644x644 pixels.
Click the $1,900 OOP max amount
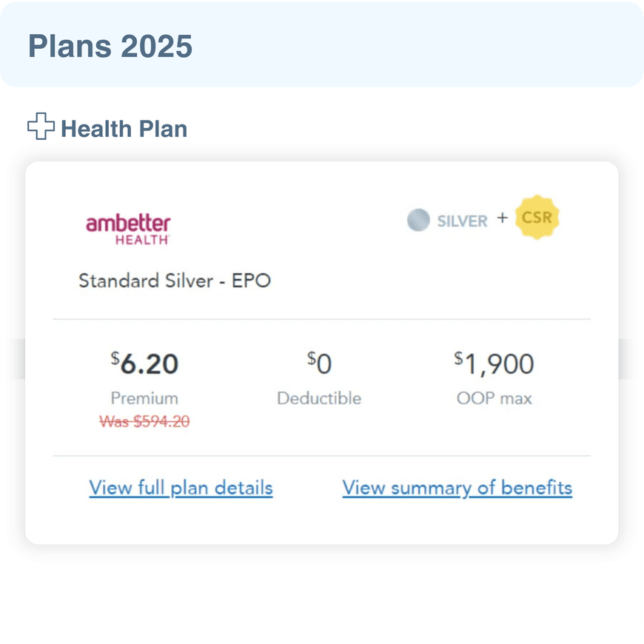(494, 363)
